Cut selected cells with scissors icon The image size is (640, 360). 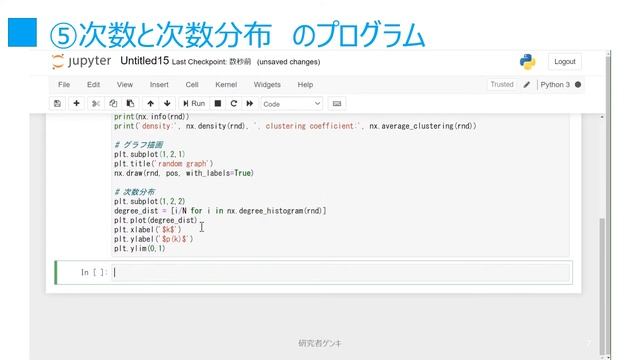point(96,104)
